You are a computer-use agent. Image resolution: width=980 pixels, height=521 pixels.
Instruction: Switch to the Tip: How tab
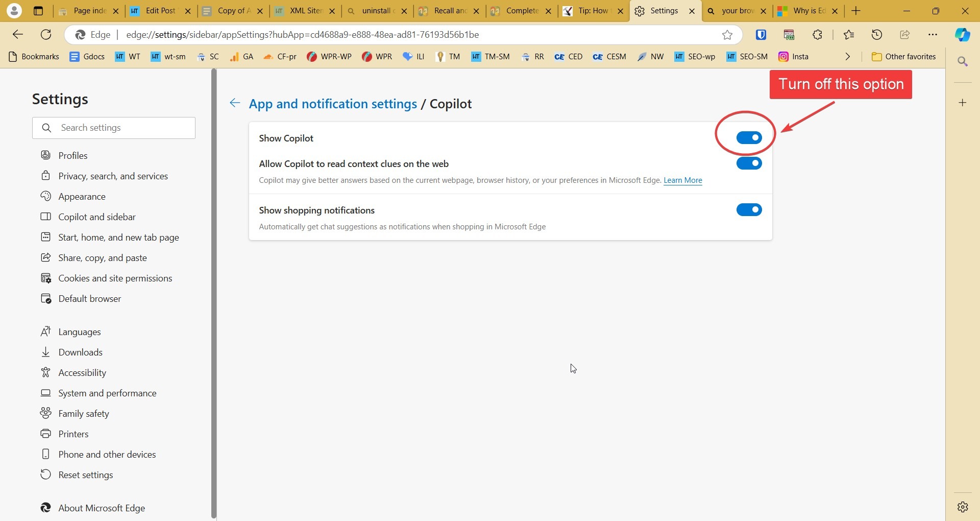tap(593, 11)
